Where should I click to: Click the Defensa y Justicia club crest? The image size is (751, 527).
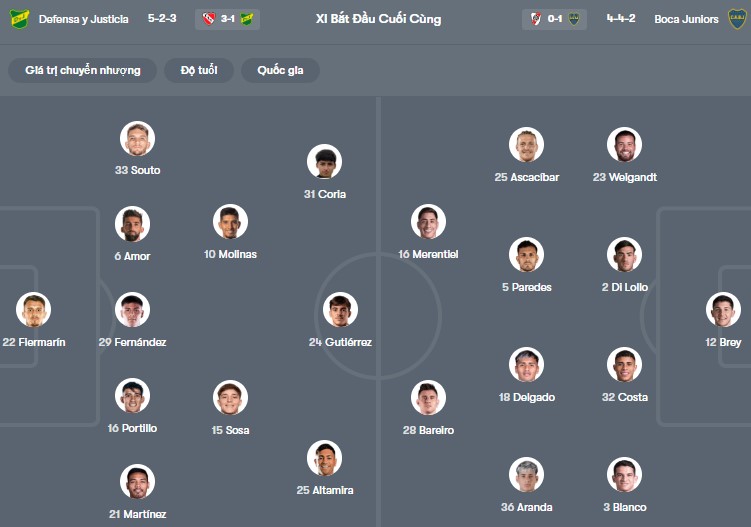pos(19,19)
